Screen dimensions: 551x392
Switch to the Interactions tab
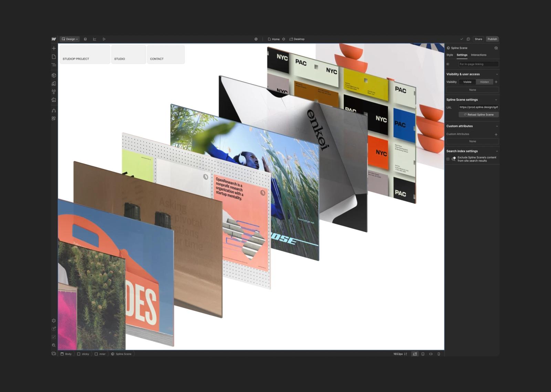point(479,55)
